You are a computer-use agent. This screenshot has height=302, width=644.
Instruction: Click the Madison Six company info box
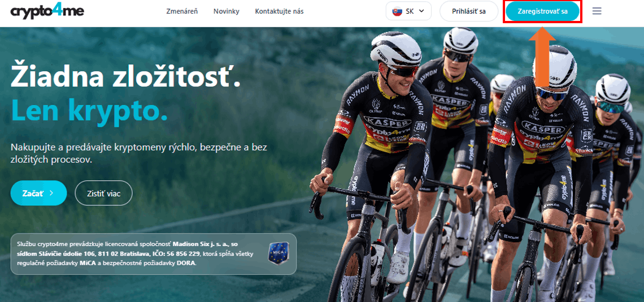click(x=153, y=254)
